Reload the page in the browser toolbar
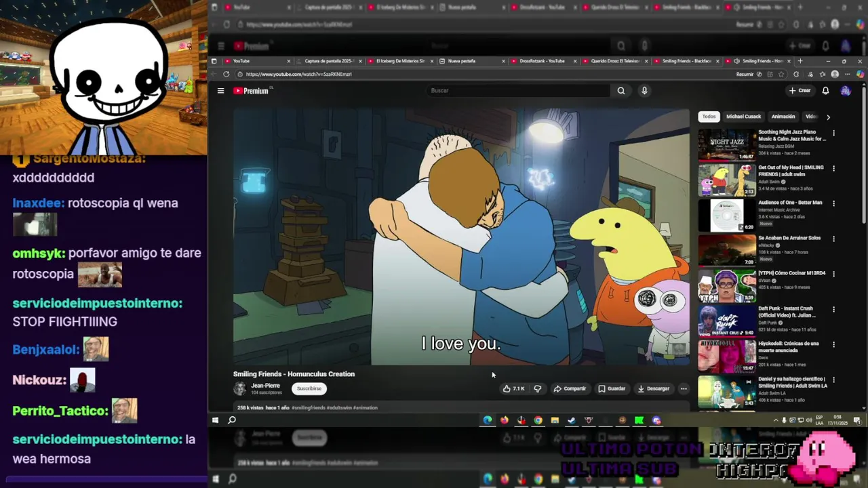 pyautogui.click(x=226, y=74)
